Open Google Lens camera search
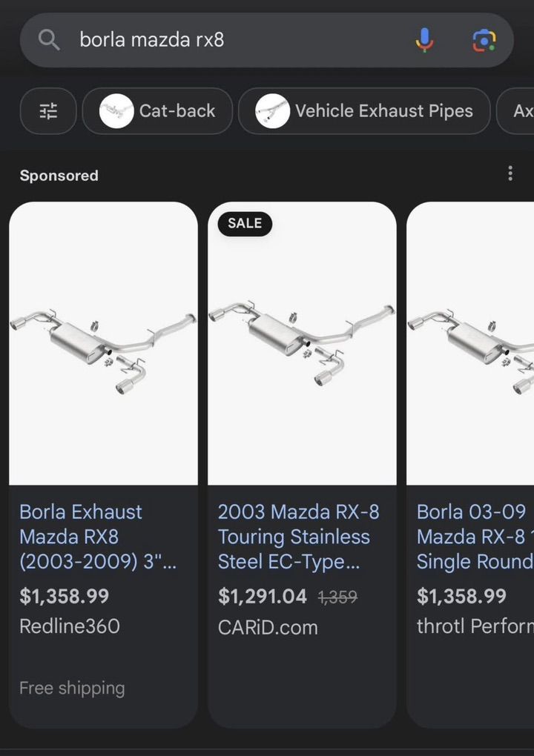The image size is (534, 756). tap(484, 40)
